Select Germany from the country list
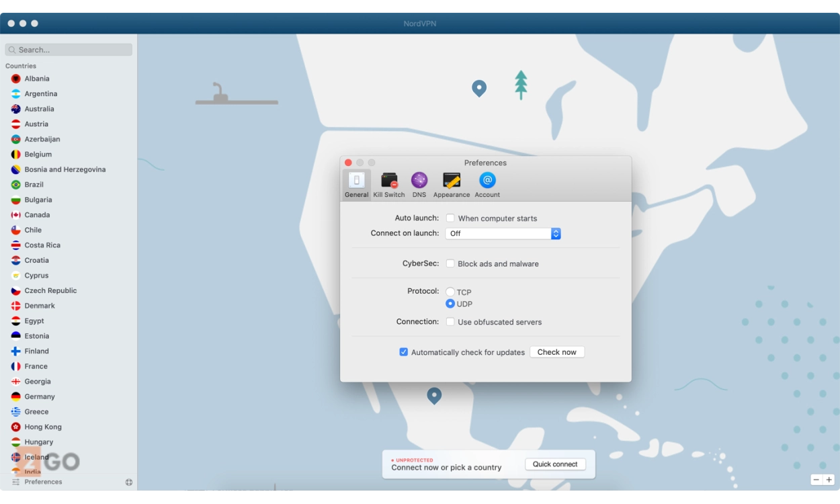 click(x=40, y=396)
